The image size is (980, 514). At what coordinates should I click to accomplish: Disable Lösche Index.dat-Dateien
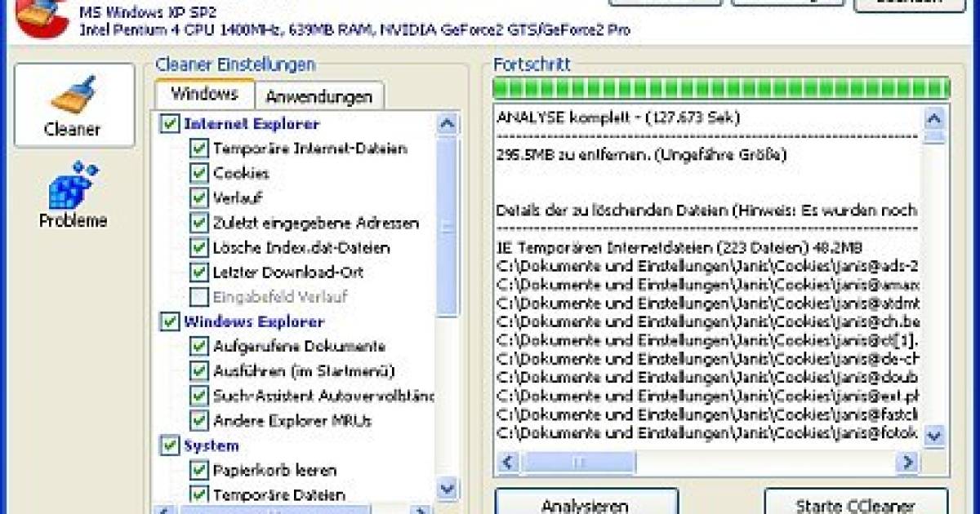click(x=198, y=247)
